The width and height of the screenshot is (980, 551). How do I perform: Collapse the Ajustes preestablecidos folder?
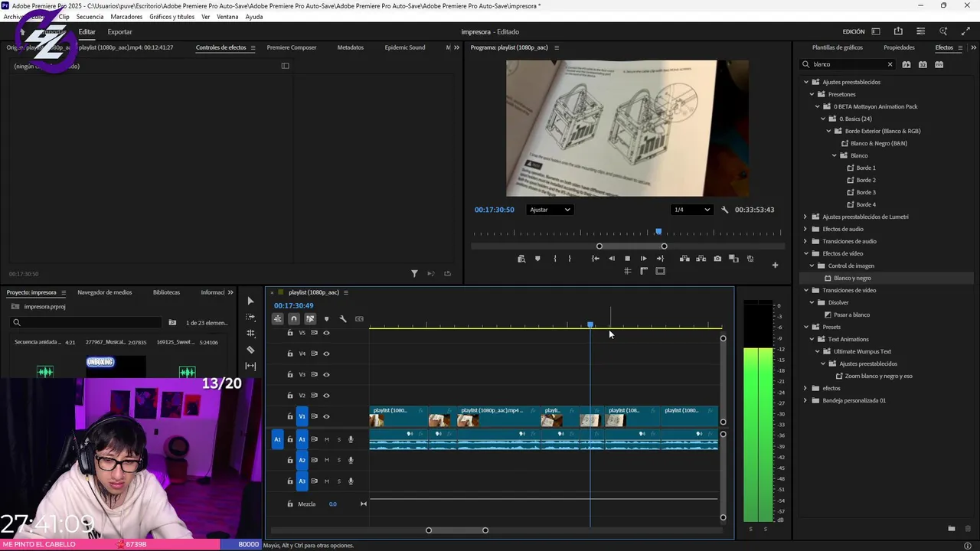click(805, 82)
